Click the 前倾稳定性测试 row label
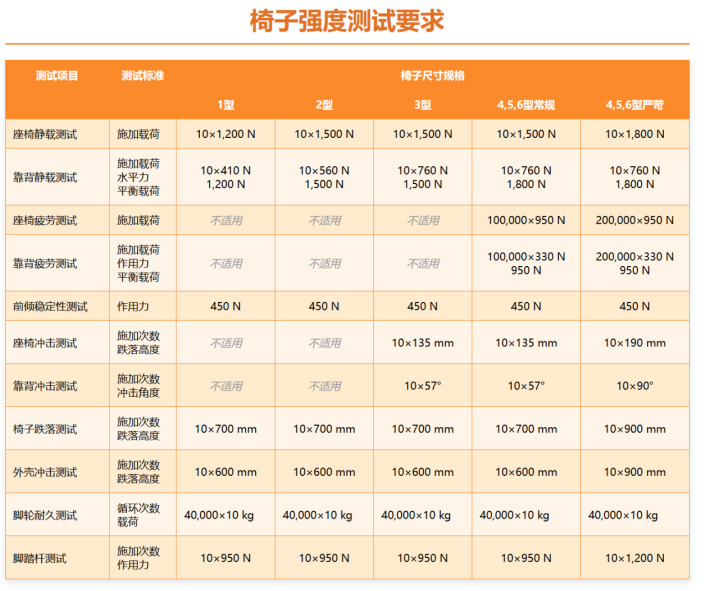The width and height of the screenshot is (709, 591). pos(50,307)
